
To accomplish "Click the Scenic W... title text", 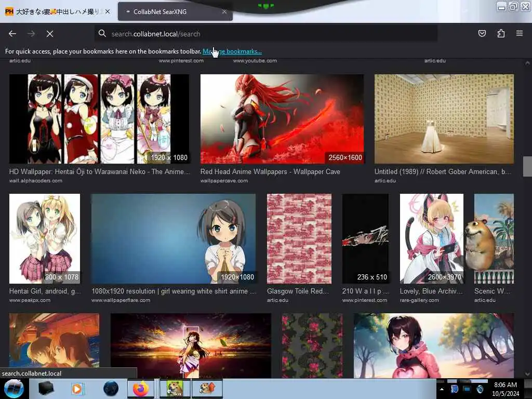I will pyautogui.click(x=492, y=291).
